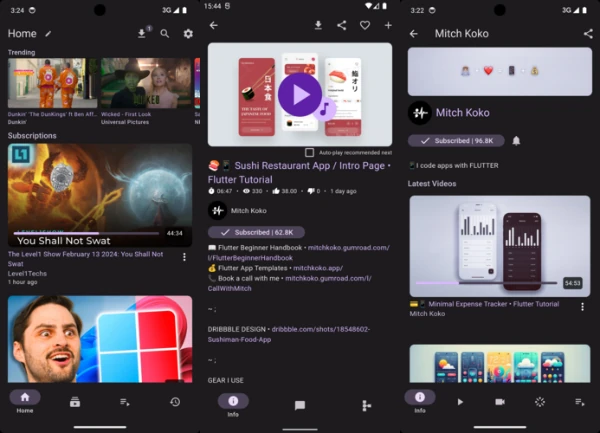Play the Sushi Restaurant App video

(x=300, y=94)
